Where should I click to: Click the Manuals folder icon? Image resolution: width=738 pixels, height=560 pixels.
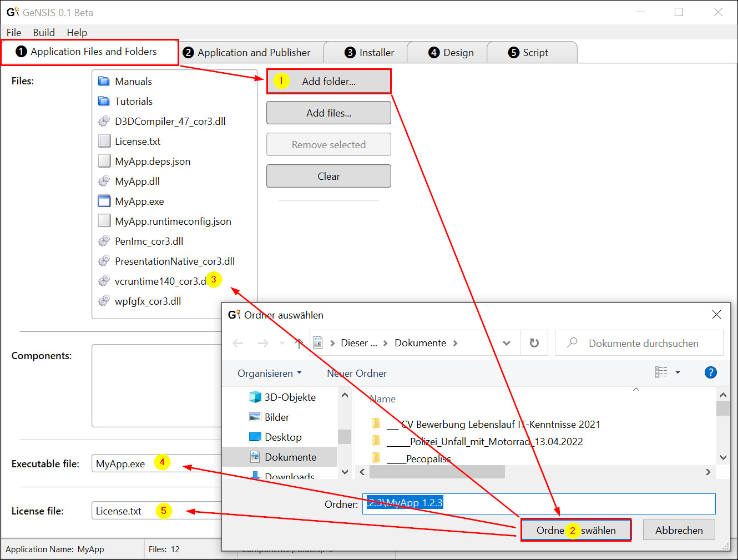104,82
